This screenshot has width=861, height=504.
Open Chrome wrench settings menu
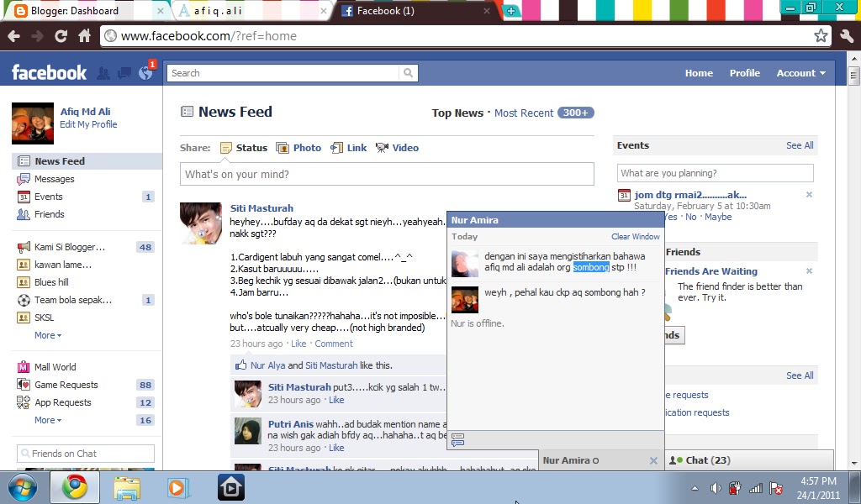[848, 36]
